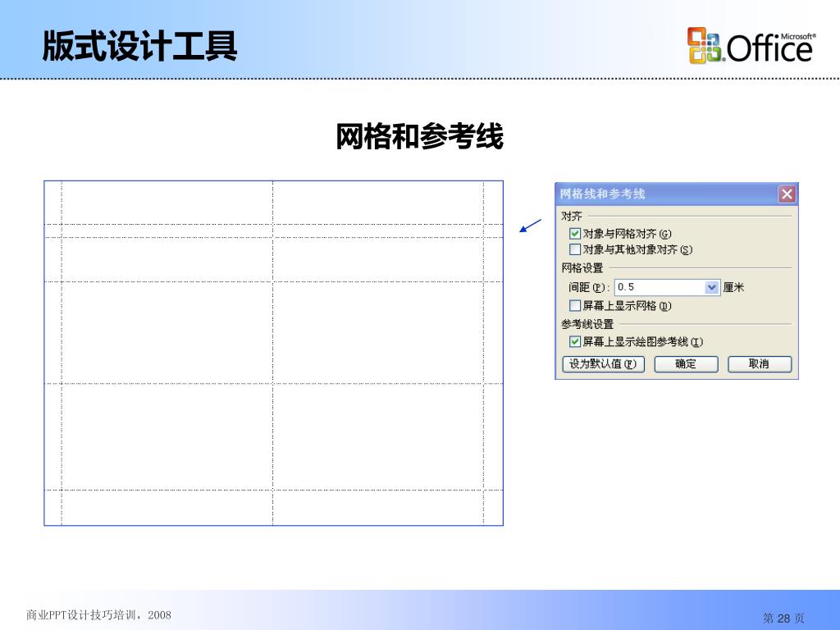Click the footer text 商业PPT设计技巧培训, 2008

click(x=98, y=615)
